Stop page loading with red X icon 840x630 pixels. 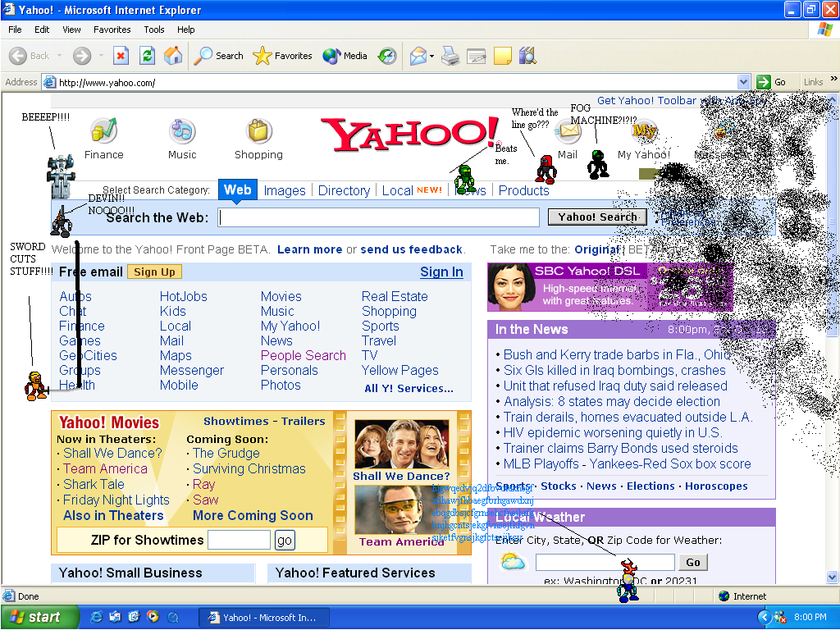[121, 56]
